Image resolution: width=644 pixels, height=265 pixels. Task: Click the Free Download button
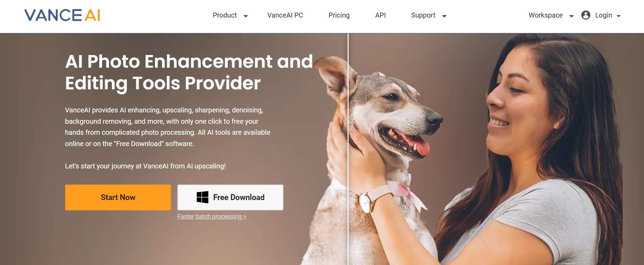pos(230,197)
